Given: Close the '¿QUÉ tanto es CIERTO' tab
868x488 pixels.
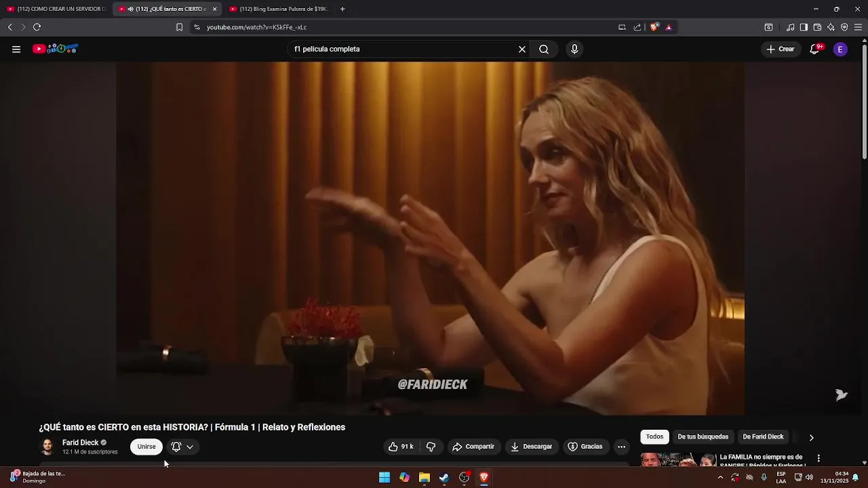Looking at the screenshot, I should coord(214,9).
